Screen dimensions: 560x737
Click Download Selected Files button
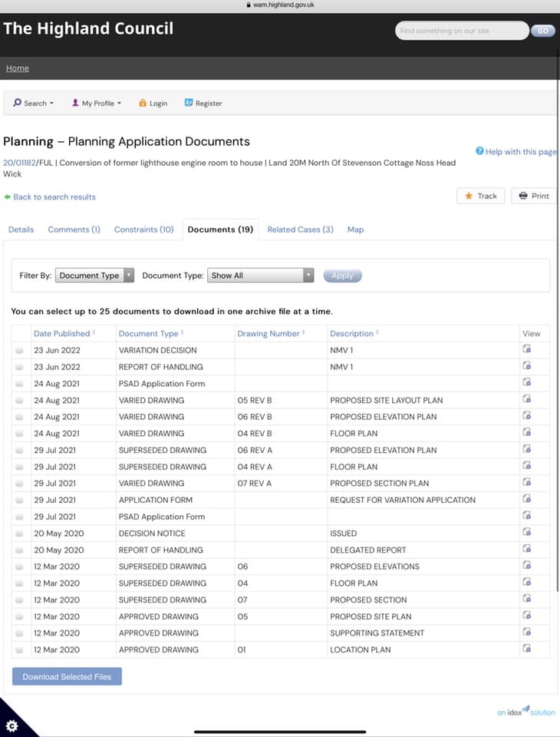(x=67, y=676)
